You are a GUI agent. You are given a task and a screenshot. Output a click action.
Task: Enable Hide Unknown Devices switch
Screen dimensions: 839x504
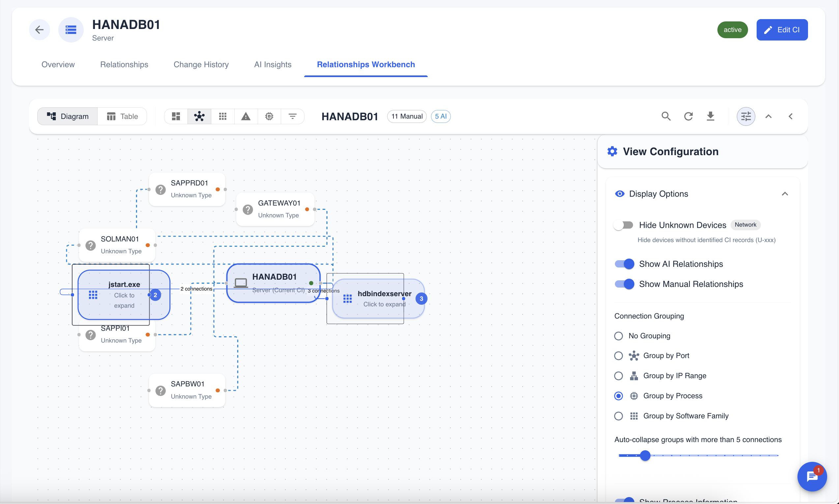pos(623,225)
